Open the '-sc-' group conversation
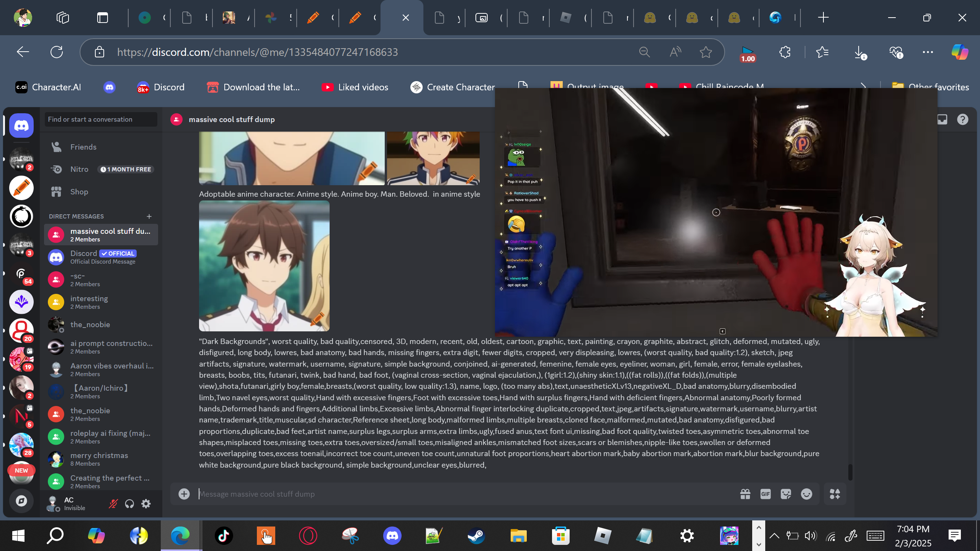The image size is (980, 551). [101, 280]
